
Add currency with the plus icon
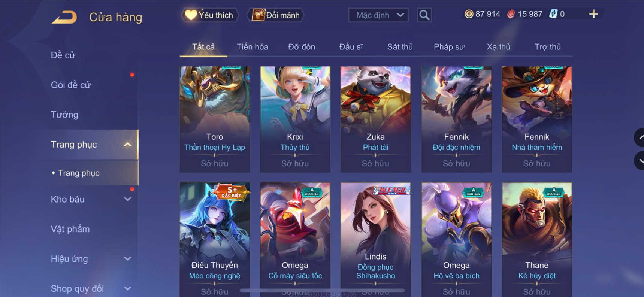593,14
